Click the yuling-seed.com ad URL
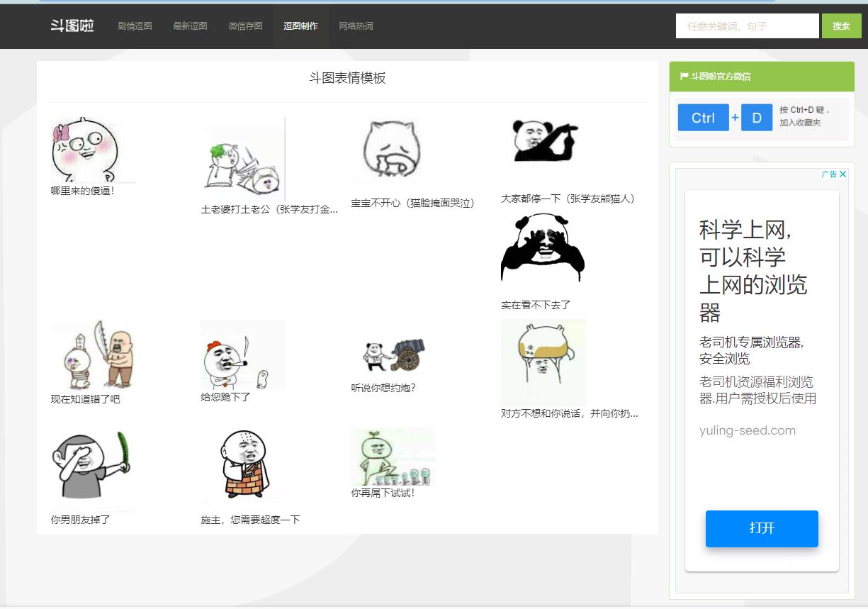This screenshot has width=868, height=609. [748, 430]
